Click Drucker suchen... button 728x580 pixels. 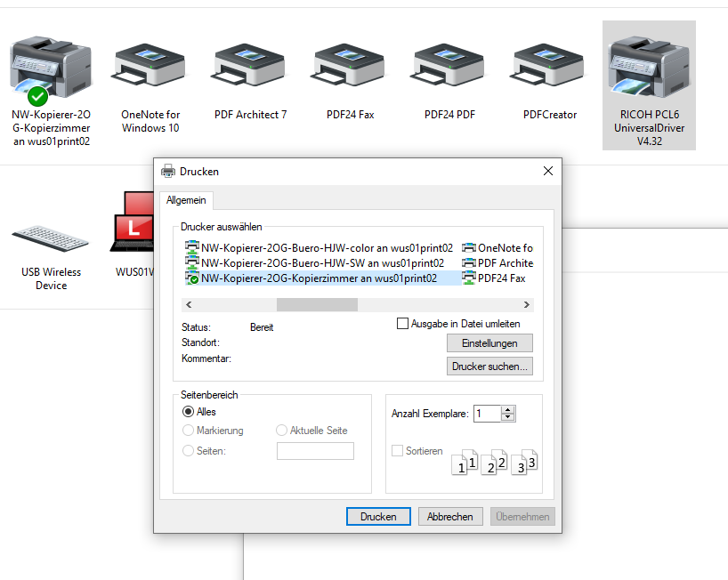(x=489, y=367)
